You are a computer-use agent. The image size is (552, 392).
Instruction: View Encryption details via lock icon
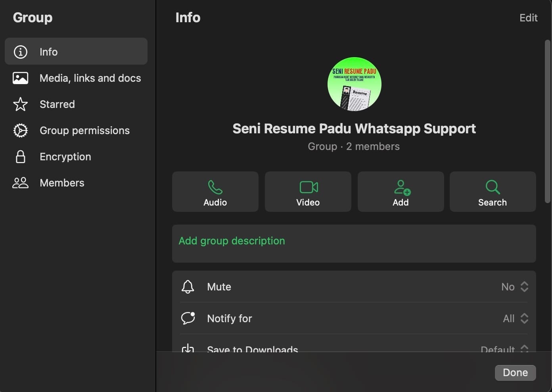click(21, 157)
